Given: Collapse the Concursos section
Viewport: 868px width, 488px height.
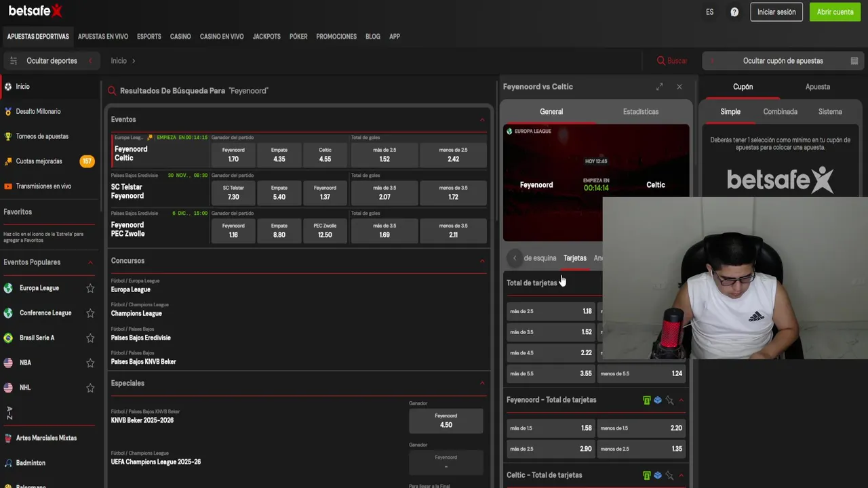Looking at the screenshot, I should click(x=482, y=261).
